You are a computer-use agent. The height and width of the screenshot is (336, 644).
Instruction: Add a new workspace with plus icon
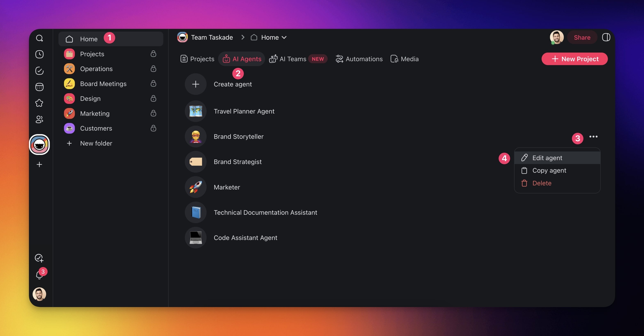39,164
